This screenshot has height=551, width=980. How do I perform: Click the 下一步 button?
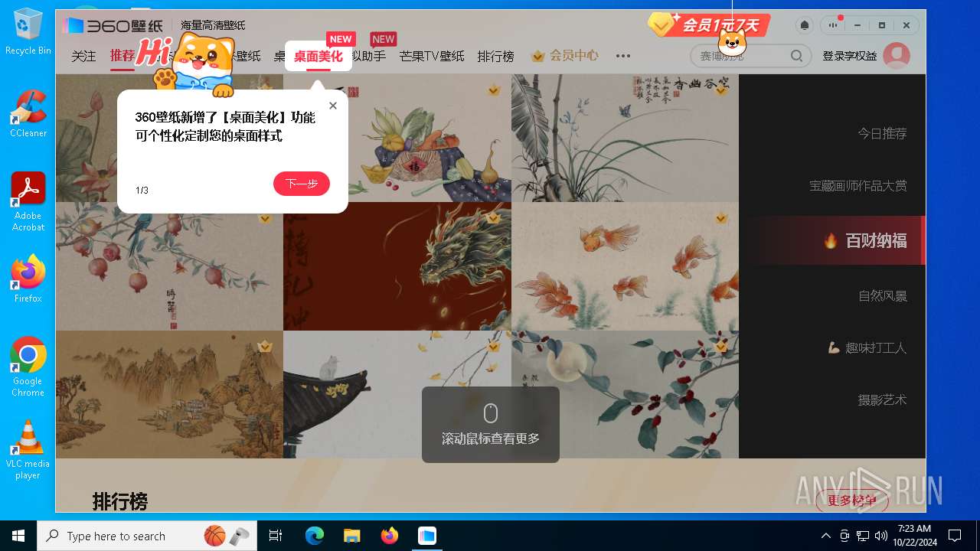pyautogui.click(x=302, y=184)
